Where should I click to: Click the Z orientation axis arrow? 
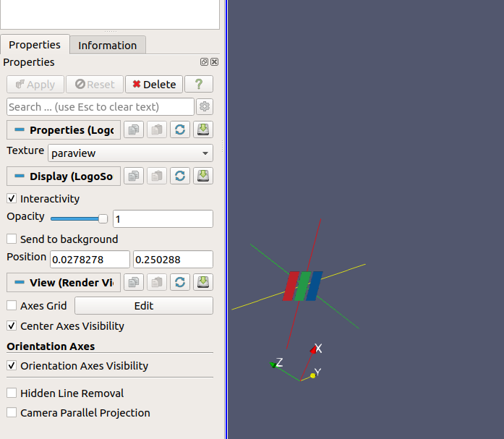point(273,365)
